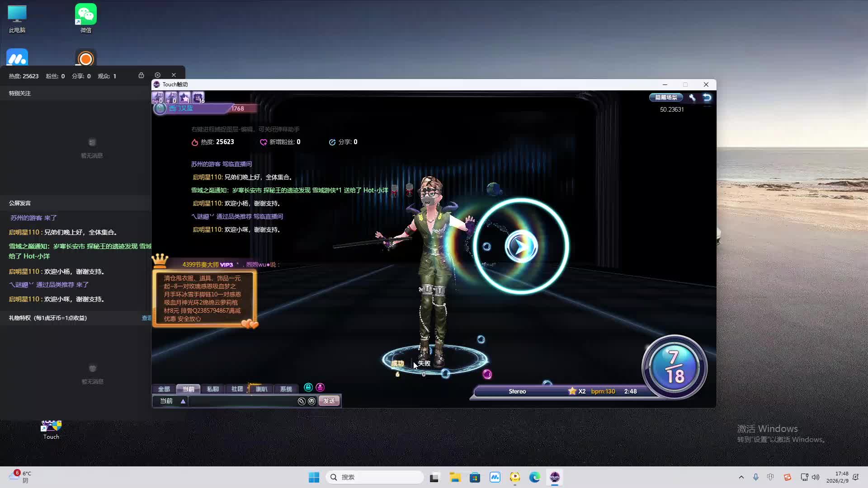Toggle the 隐藏场景 hide scene button
868x488 pixels.
pyautogui.click(x=666, y=97)
